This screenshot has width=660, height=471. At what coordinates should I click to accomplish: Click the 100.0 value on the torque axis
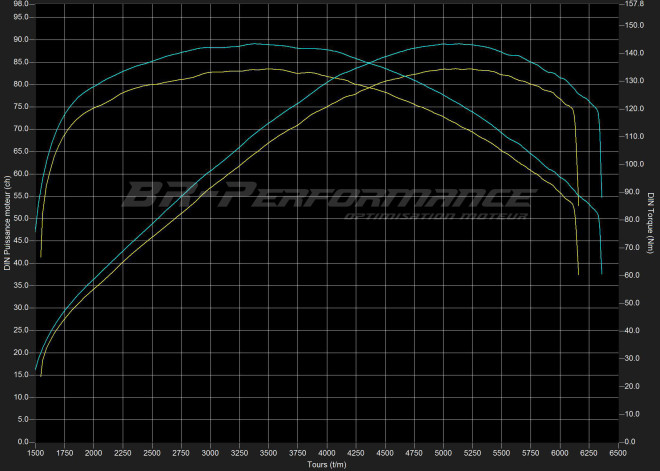[x=633, y=164]
